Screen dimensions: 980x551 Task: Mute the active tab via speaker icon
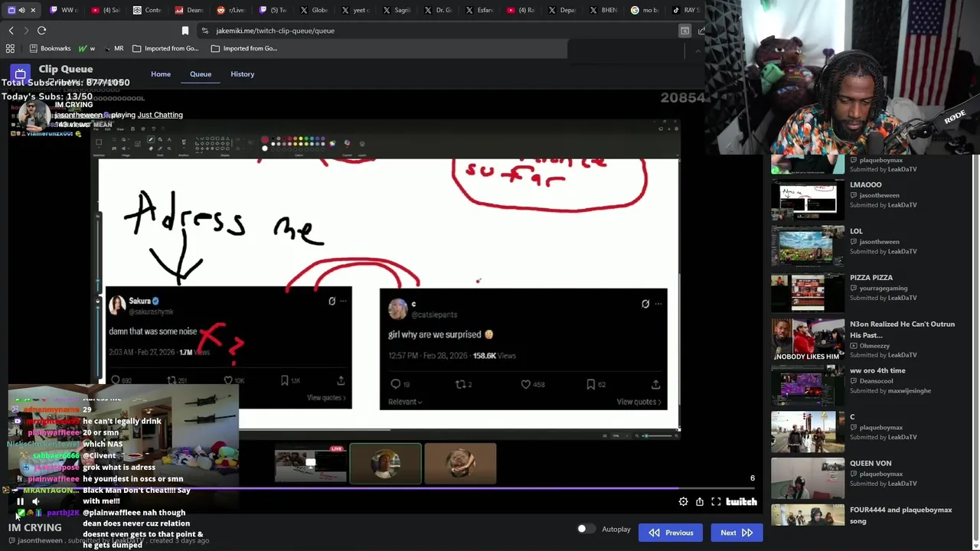(21, 10)
